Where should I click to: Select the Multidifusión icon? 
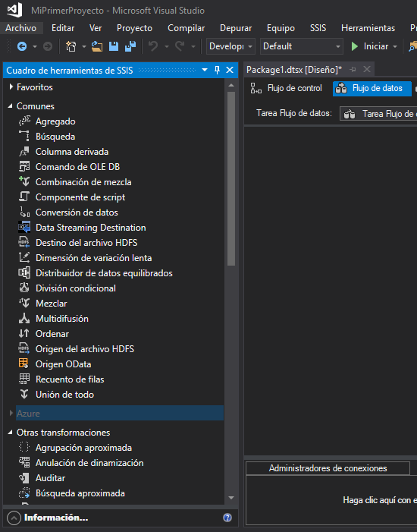click(24, 319)
